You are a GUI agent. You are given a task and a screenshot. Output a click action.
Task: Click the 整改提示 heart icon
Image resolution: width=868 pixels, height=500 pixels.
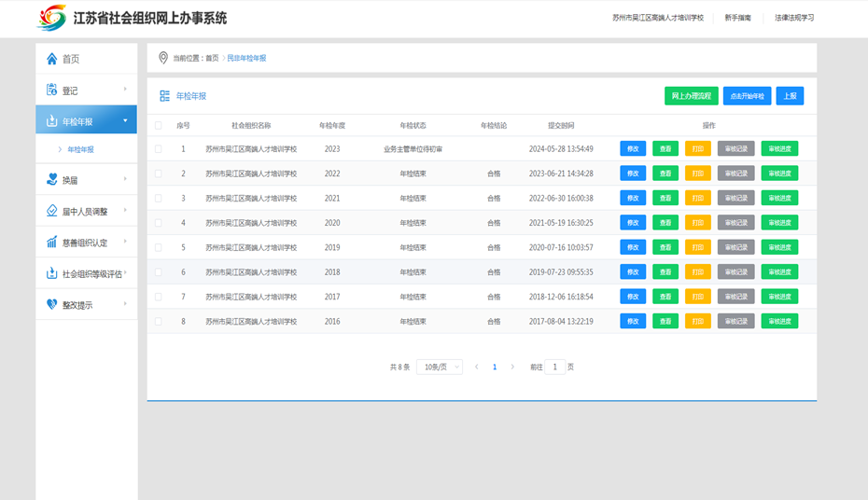tap(51, 304)
